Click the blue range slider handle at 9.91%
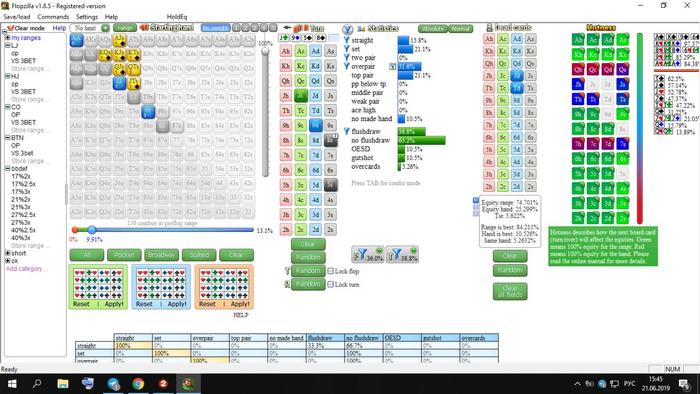Viewport: 700px width, 394px height. point(92,230)
